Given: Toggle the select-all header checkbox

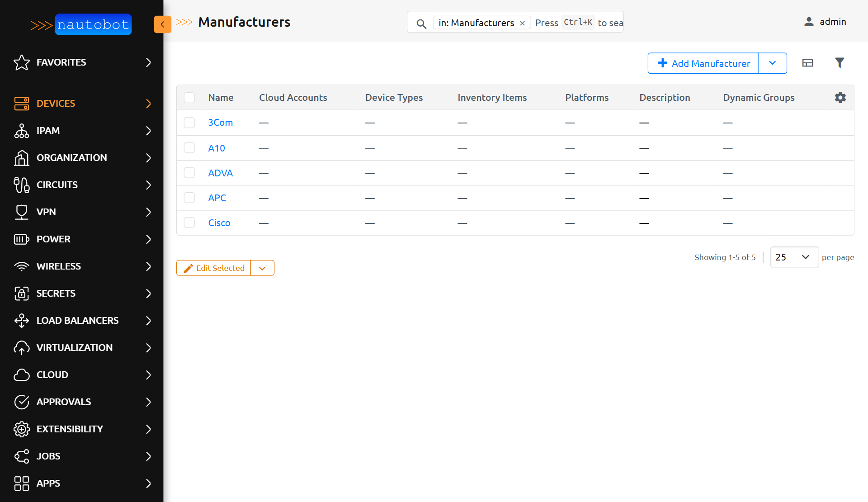Looking at the screenshot, I should tap(189, 98).
